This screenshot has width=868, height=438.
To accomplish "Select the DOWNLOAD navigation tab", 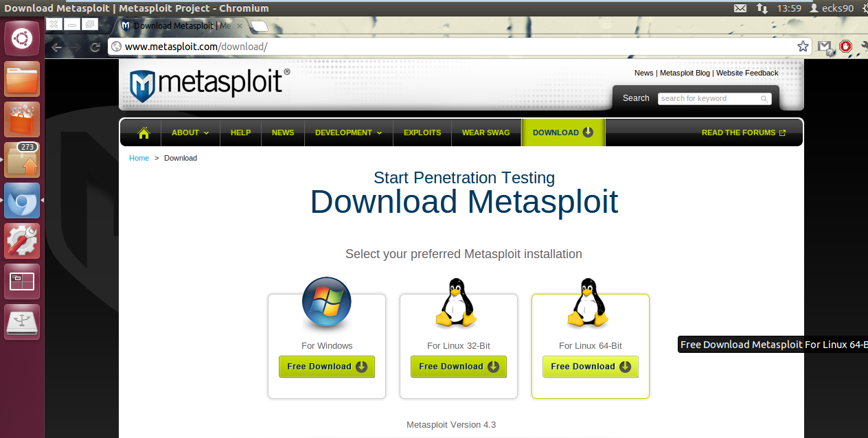I will point(563,132).
